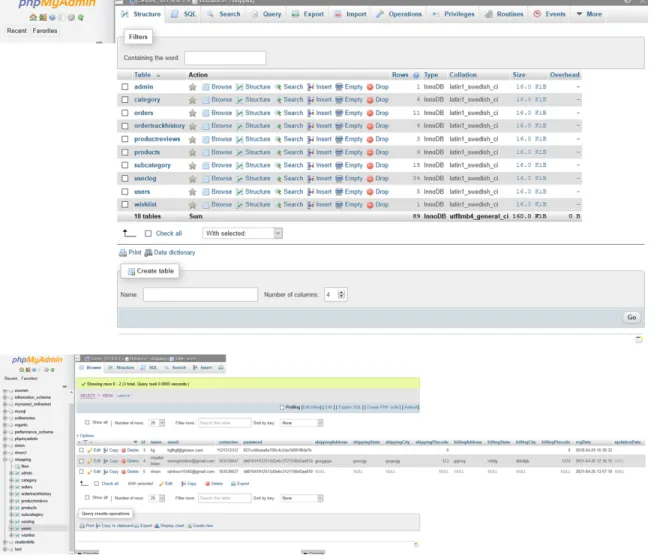Click the Go button under Create table
Screen dimensions: 654x558
(x=631, y=317)
